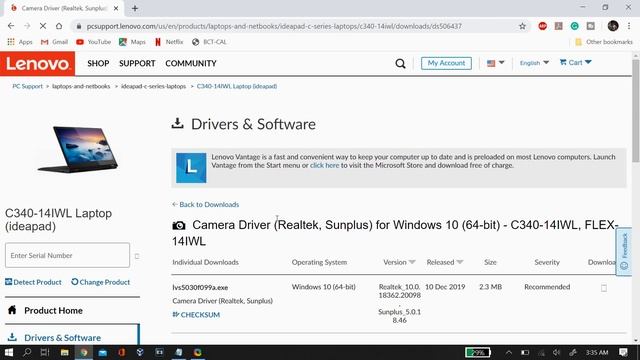Click the C340-14IWL laptop product image
Viewport: 640px width, 360px height.
(x=78, y=149)
